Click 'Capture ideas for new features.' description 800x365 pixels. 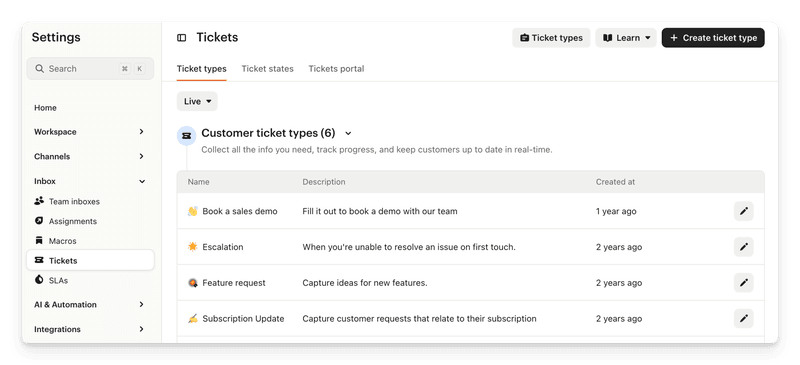click(x=365, y=283)
